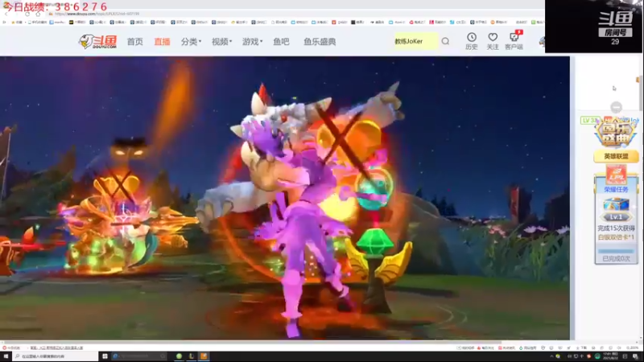
Task: Switch to the 直播 live tab
Action: pos(162,42)
